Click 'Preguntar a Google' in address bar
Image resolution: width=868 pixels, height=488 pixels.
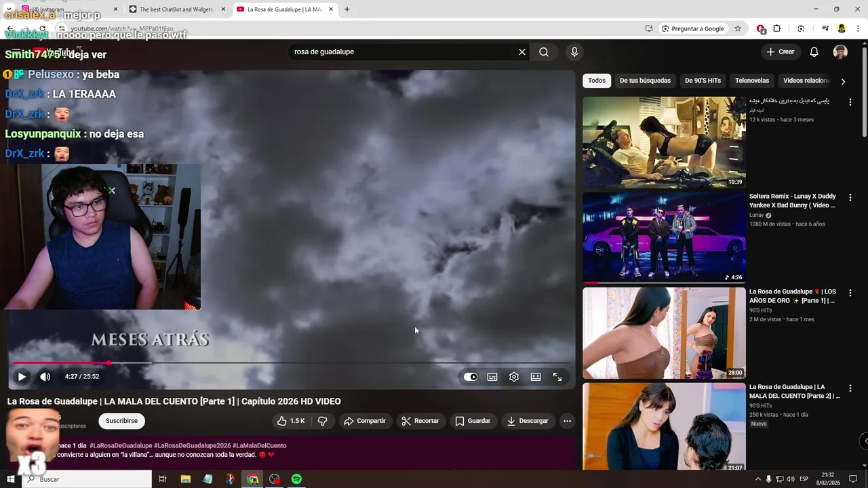click(692, 28)
